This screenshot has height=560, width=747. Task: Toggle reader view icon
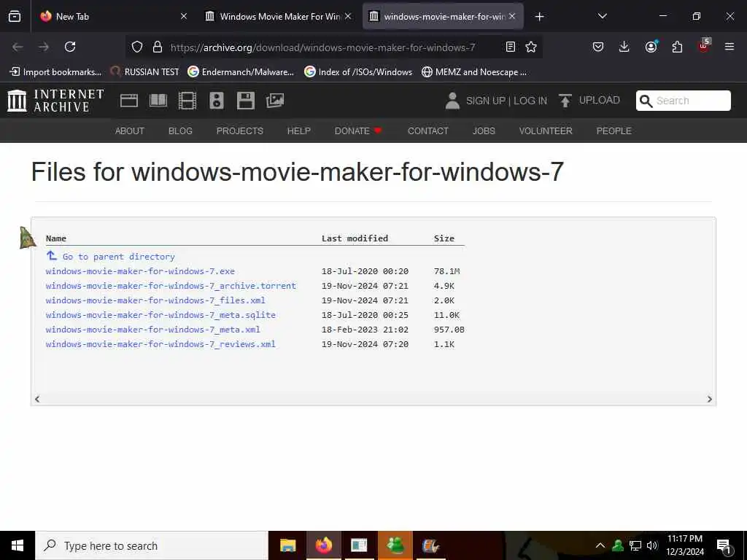point(510,47)
